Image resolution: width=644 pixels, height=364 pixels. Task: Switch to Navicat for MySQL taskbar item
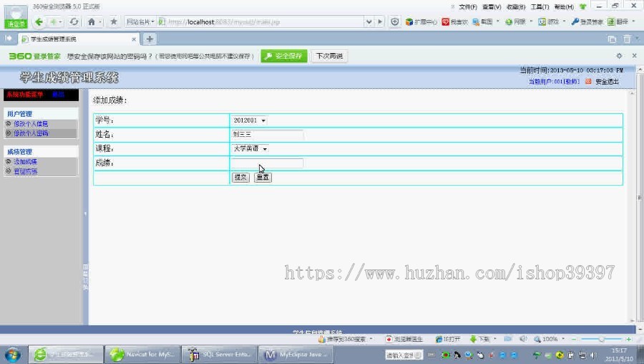coord(142,354)
